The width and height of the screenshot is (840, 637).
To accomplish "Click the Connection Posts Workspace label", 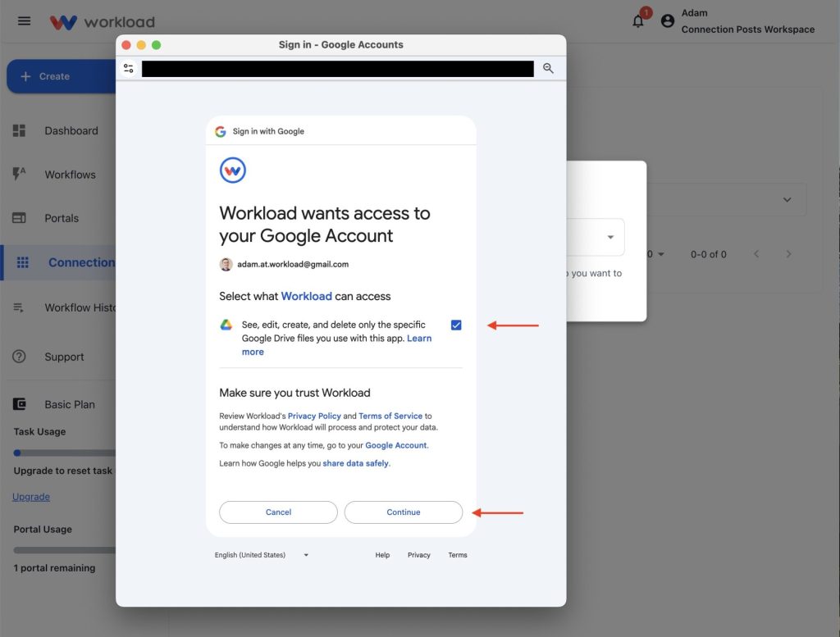I will coord(748,30).
